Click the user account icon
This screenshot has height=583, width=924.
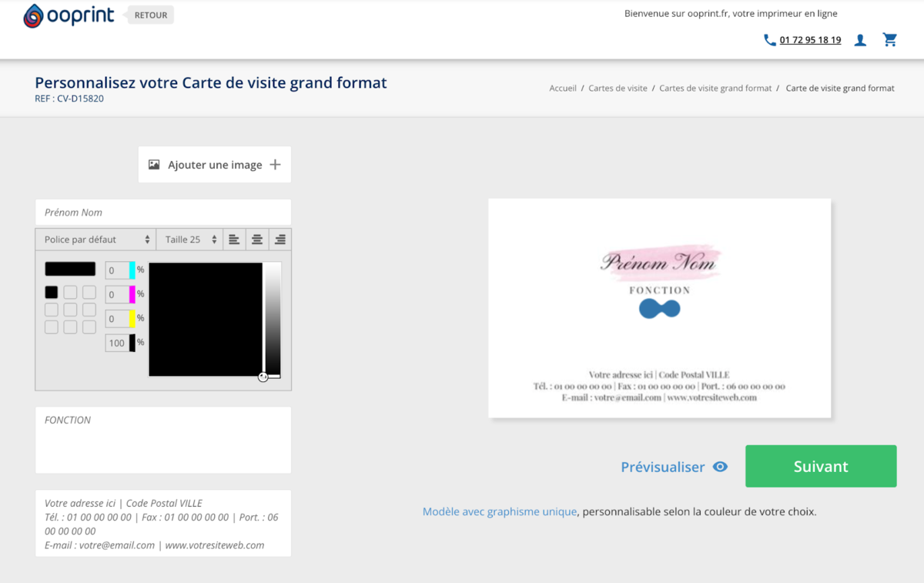[860, 39]
